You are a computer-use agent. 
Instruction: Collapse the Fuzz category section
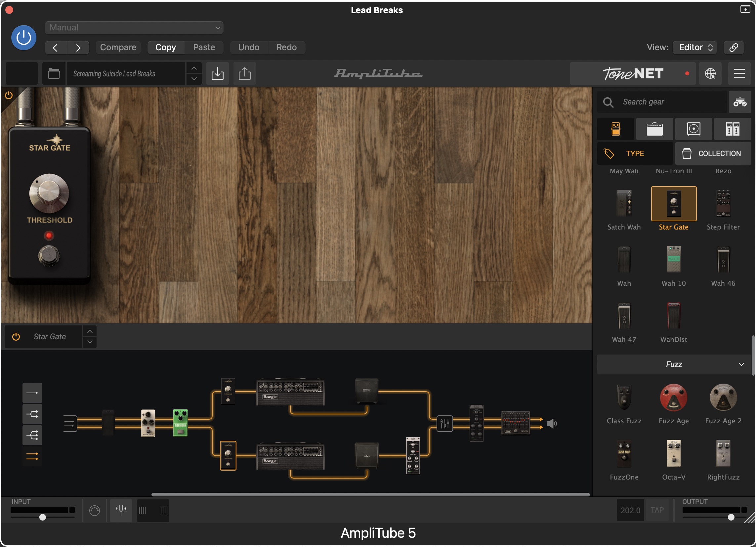tap(674, 364)
